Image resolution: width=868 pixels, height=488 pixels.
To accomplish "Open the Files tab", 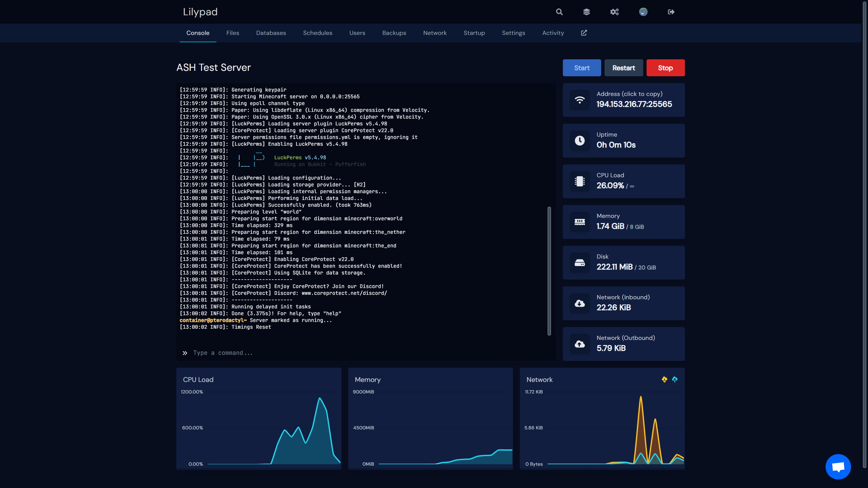I will coord(233,33).
